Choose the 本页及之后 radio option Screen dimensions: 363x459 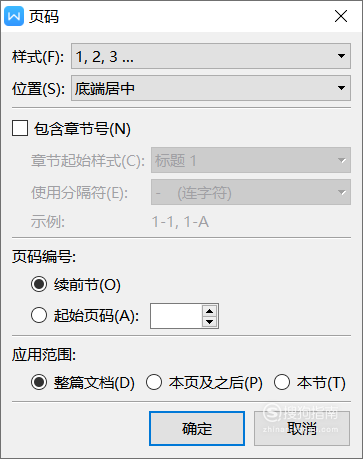click(x=154, y=382)
